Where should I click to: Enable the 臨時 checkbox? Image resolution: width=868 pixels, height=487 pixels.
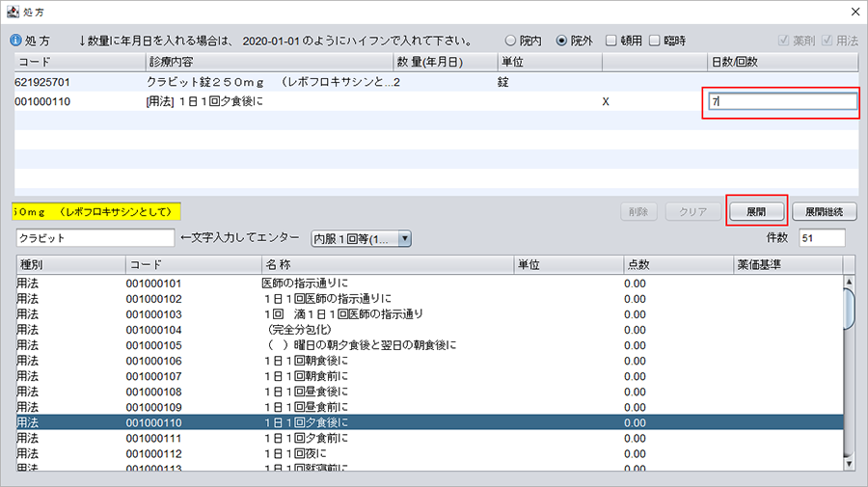coord(656,41)
